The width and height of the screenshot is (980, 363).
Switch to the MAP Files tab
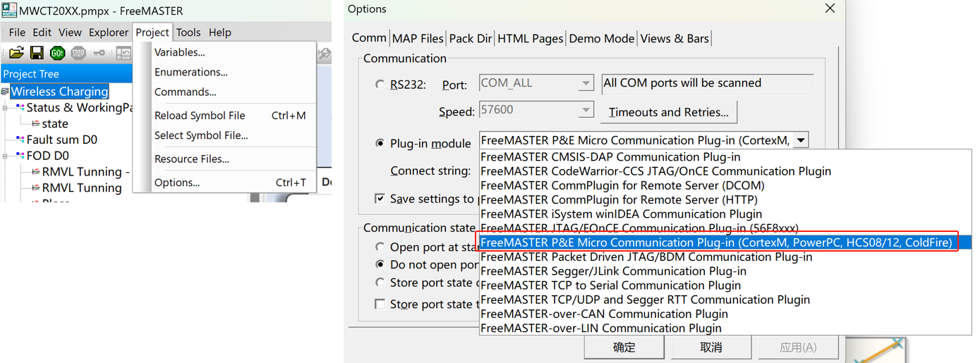418,39
